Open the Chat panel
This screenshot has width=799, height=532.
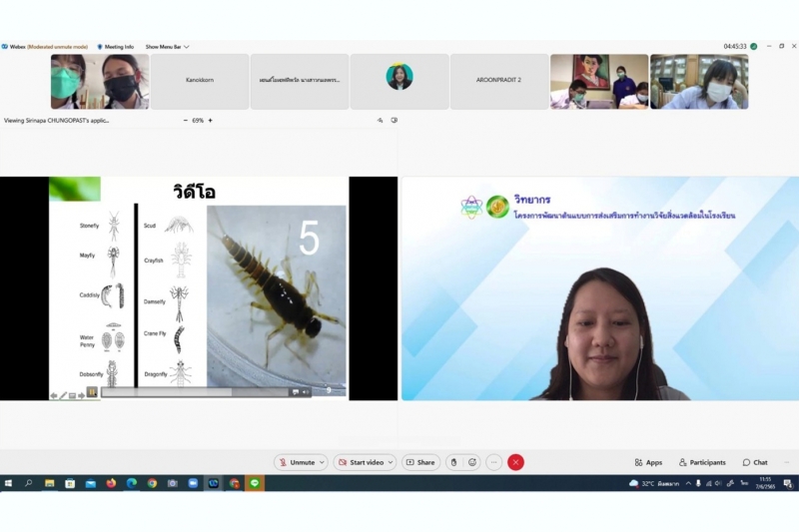(x=755, y=462)
